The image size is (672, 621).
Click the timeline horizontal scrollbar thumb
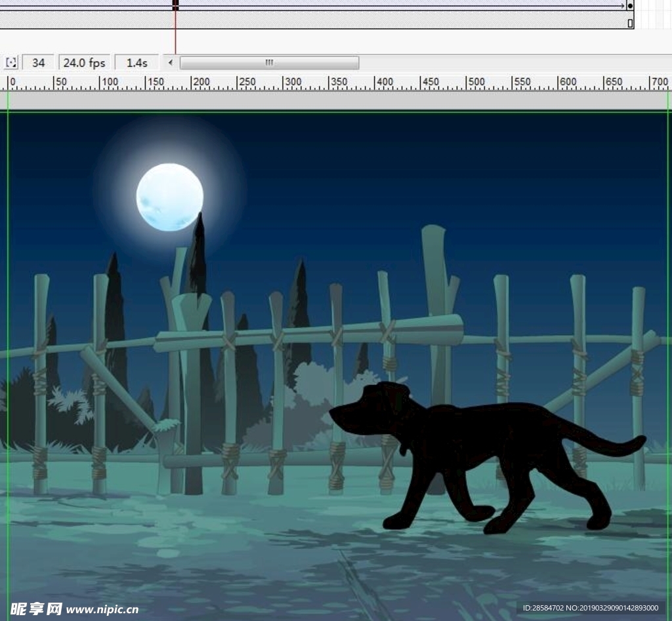269,63
